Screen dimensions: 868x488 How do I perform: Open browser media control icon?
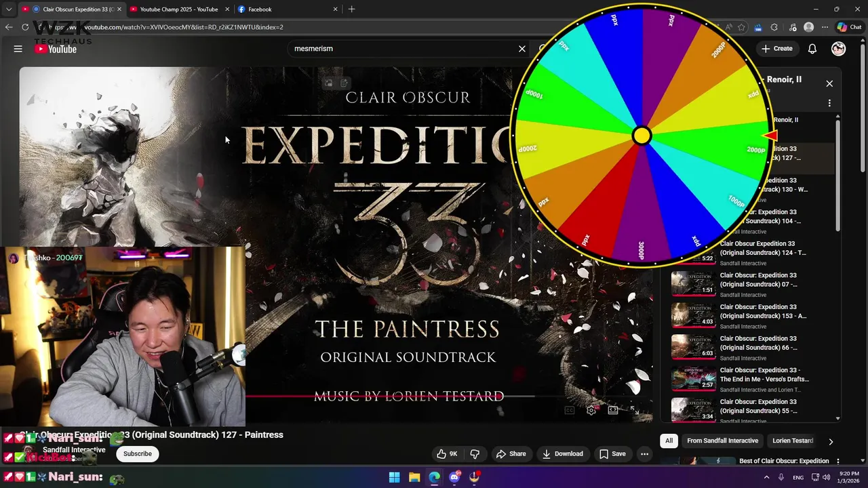pyautogui.click(x=793, y=27)
